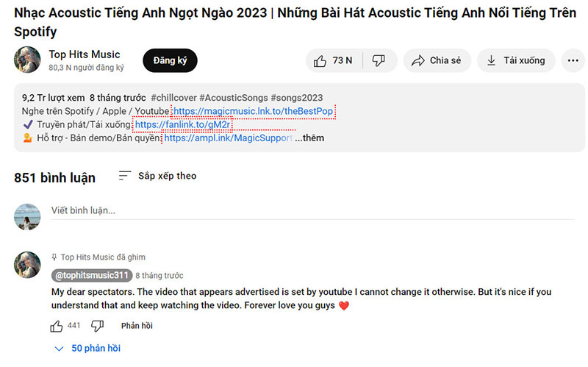Dislike the pinned comment
The height and width of the screenshot is (367, 588).
point(97,326)
